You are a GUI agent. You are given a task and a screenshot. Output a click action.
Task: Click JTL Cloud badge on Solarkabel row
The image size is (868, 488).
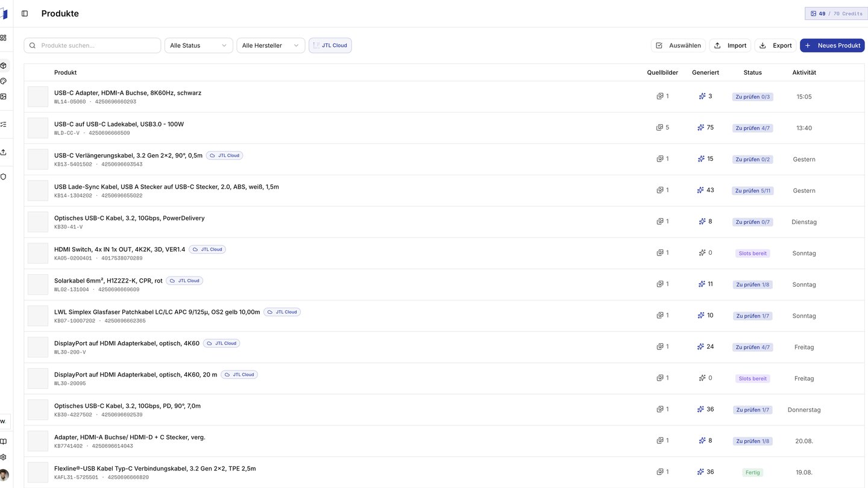[x=184, y=281]
